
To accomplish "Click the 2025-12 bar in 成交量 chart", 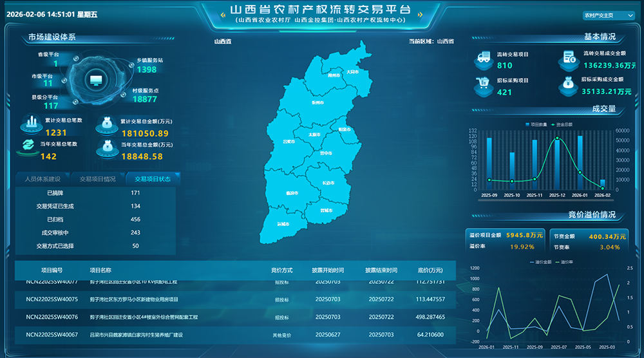I will 556,164.
